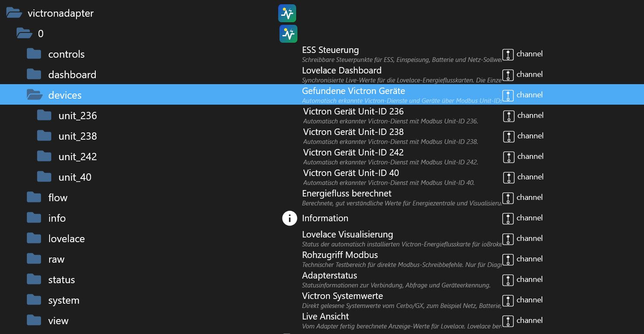
Task: Click the channel type icon in the Information row
Action: click(508, 218)
